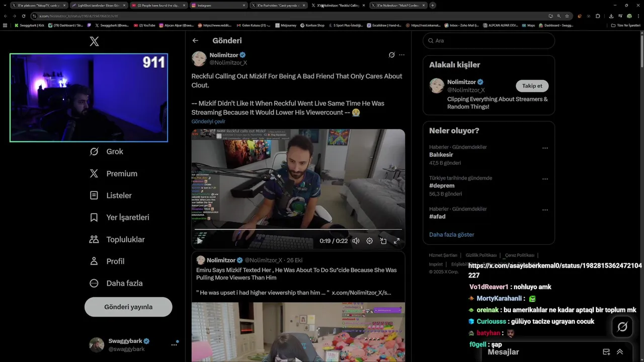
Task: Open browser zoom magnifier icon
Action: (559, 16)
